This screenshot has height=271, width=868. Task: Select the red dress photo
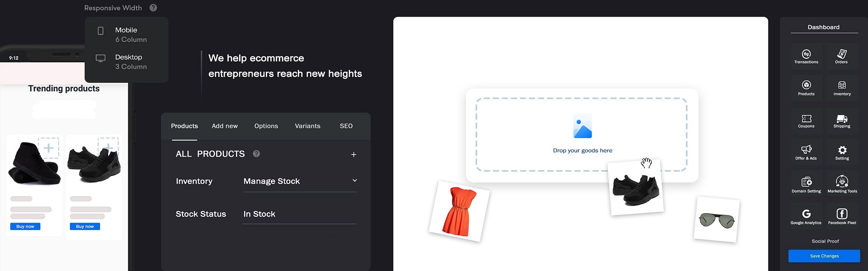(459, 211)
